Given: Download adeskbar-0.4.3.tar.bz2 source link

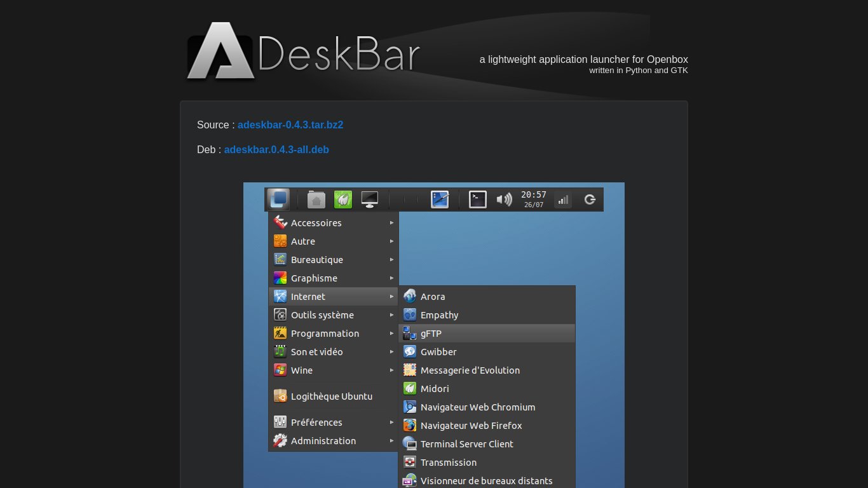Looking at the screenshot, I should point(290,125).
